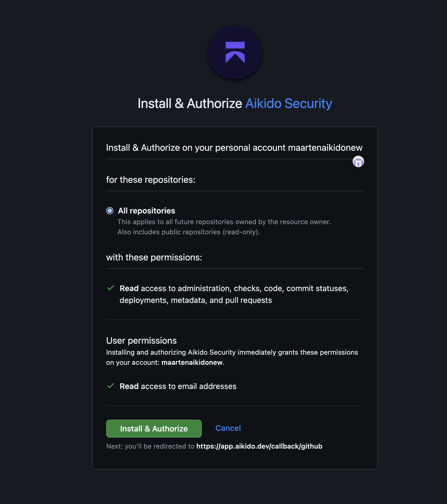Click the green checkmark beside repository read access
Image resolution: width=447 pixels, height=504 pixels.
111,288
